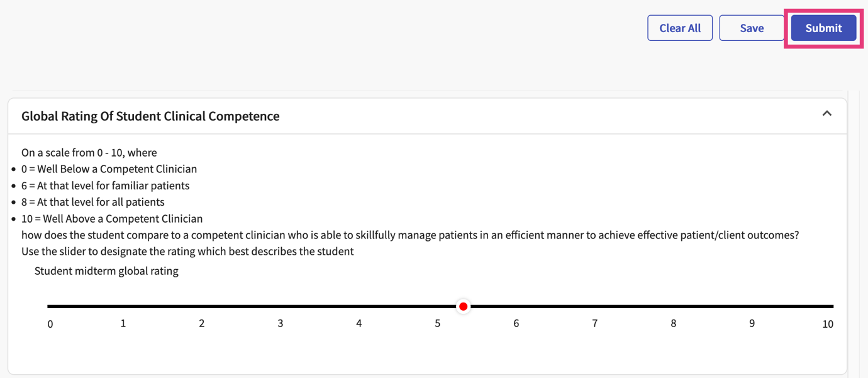
Task: Click the 3 tick label under slider
Action: point(281,323)
